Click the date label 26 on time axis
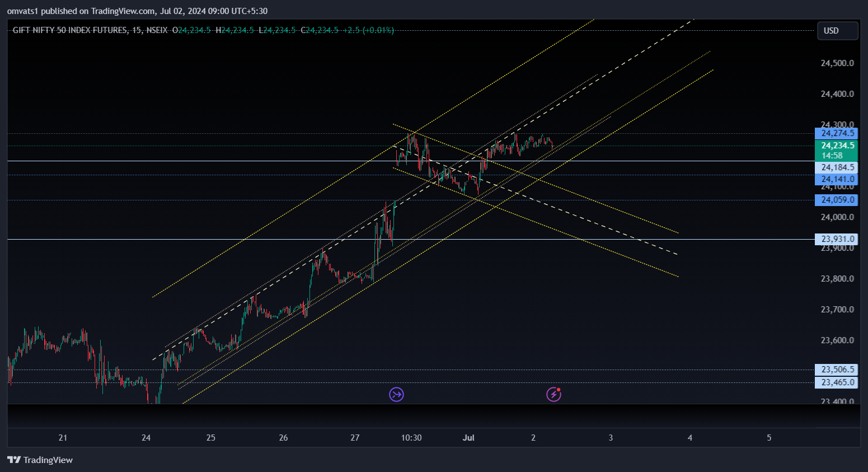 point(283,438)
